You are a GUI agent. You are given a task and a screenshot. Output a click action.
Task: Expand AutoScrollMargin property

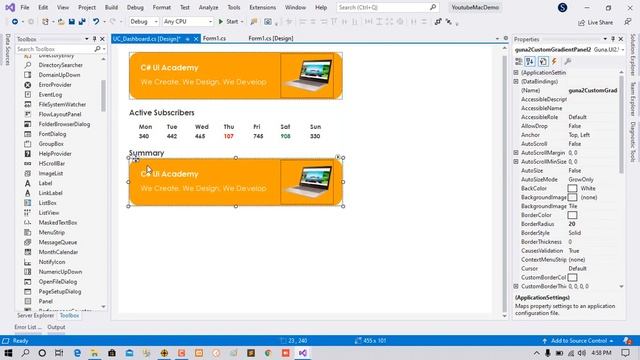[x=516, y=153]
